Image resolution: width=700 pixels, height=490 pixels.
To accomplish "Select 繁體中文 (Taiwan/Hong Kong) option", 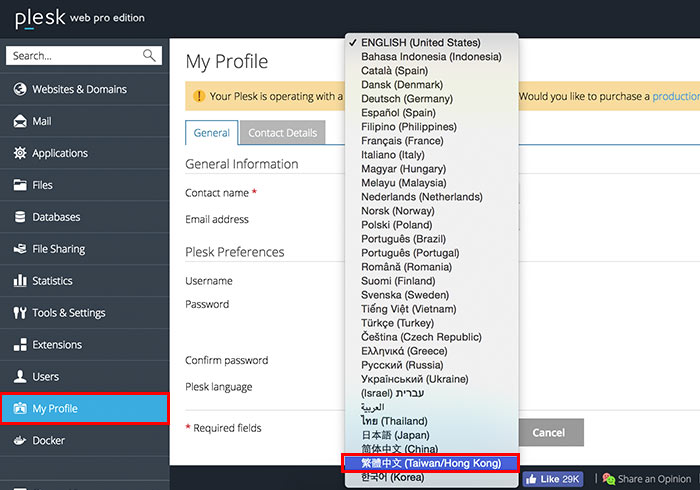I will (431, 463).
